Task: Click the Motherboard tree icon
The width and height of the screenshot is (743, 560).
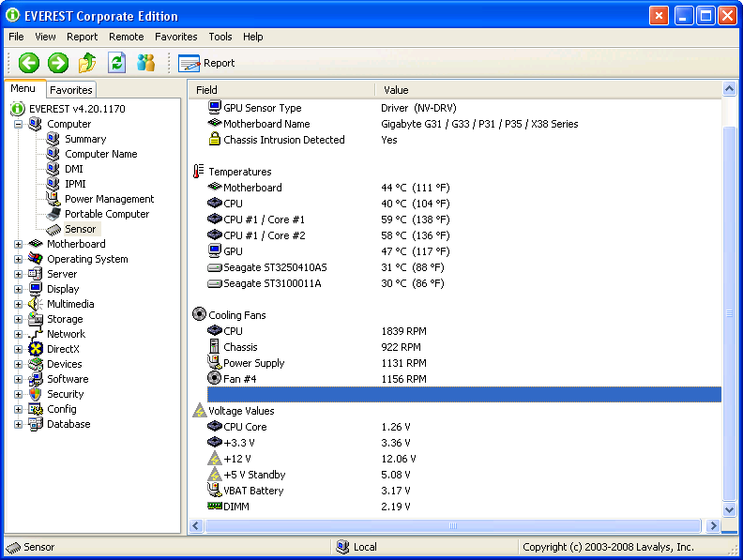Action: coord(36,244)
